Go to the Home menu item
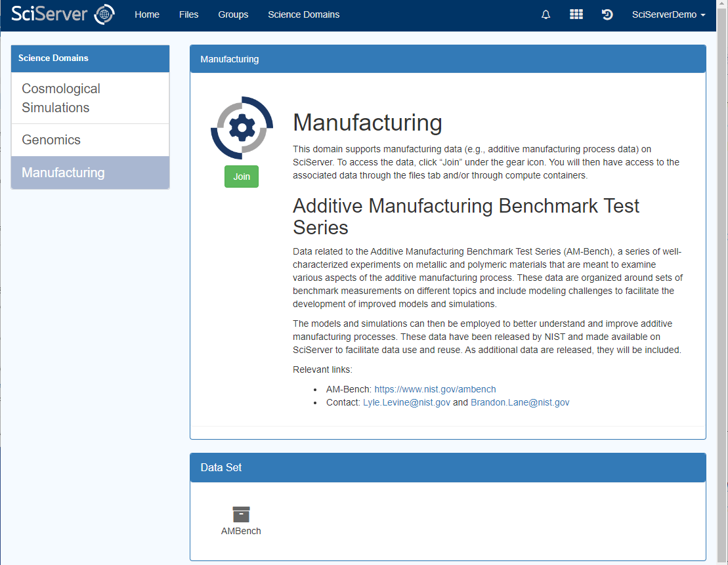Image resolution: width=728 pixels, height=565 pixels. 147,14
